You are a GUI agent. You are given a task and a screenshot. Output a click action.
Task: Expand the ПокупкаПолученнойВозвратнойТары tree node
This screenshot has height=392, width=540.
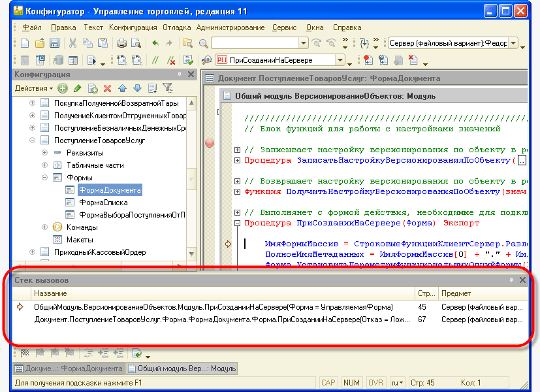[x=33, y=103]
